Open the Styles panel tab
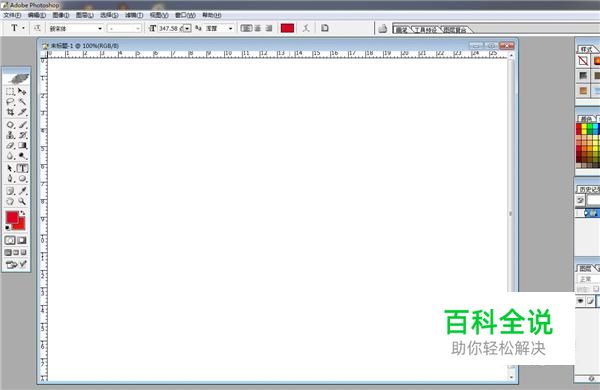 pyautogui.click(x=586, y=49)
